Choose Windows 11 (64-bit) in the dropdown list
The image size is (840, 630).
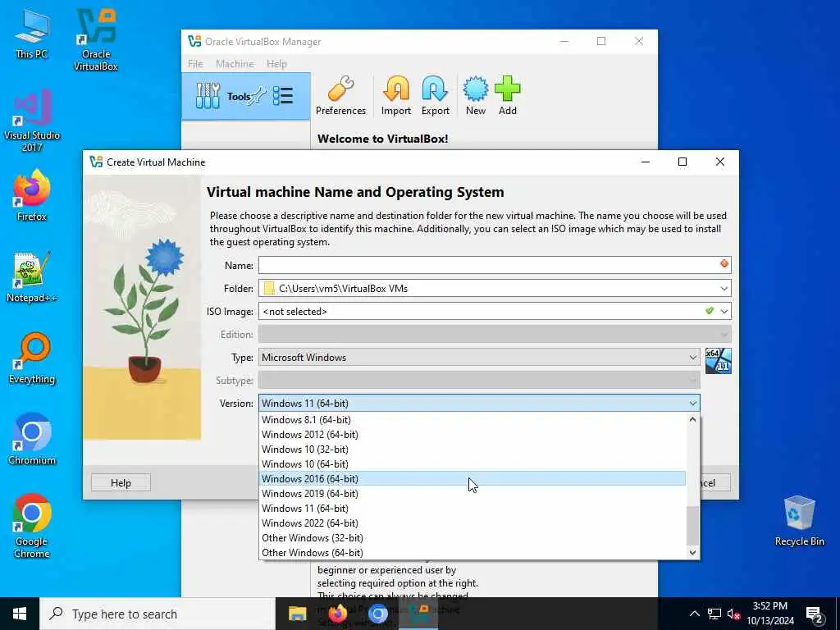click(x=472, y=509)
